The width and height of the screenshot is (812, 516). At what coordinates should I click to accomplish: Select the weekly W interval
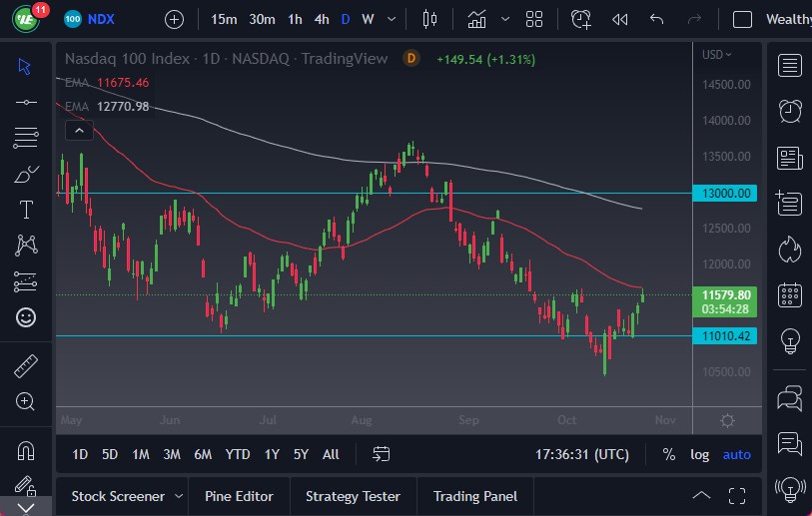[x=368, y=20]
